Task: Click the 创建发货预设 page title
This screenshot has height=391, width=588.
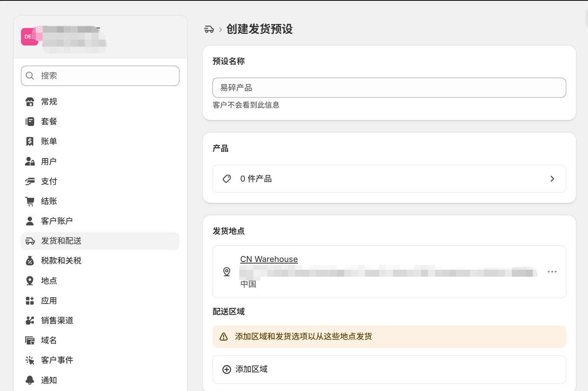Action: coord(259,29)
